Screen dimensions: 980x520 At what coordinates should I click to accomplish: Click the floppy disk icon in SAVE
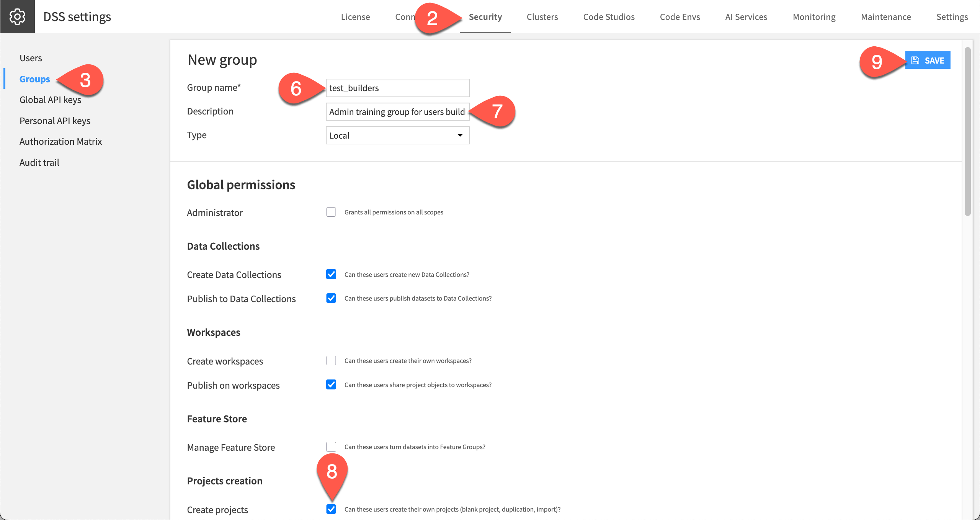click(915, 60)
